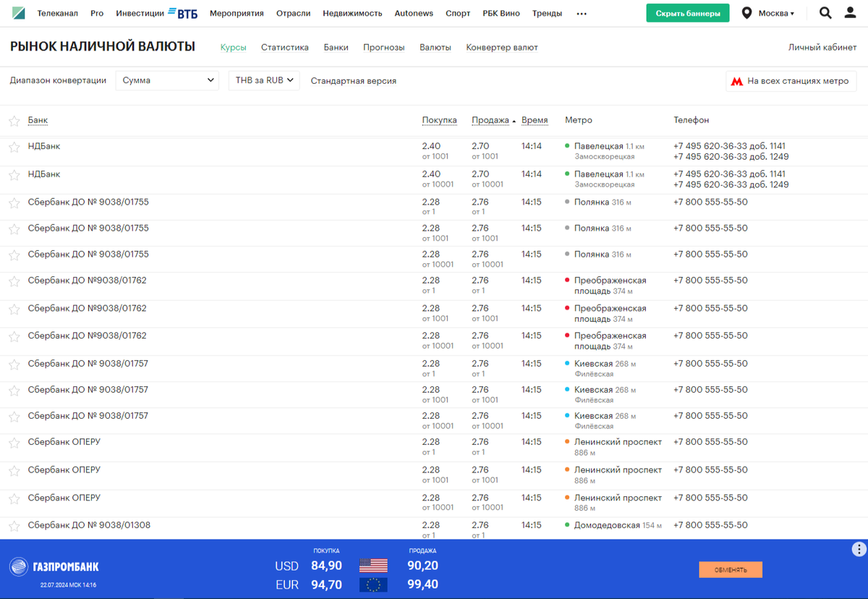Star Сбербанк ДО № 9038/01757 от 10001 row
This screenshot has width=868, height=599.
(x=14, y=417)
